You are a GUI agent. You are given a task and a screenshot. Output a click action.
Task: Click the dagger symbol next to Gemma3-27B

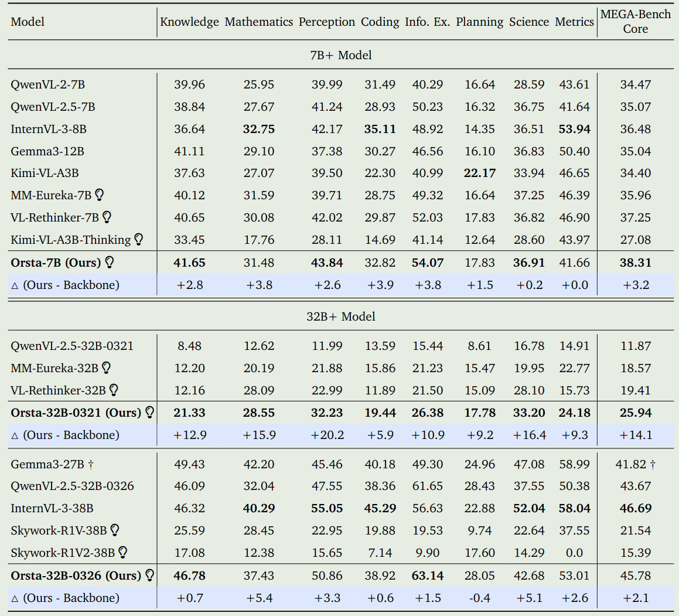pos(91,464)
